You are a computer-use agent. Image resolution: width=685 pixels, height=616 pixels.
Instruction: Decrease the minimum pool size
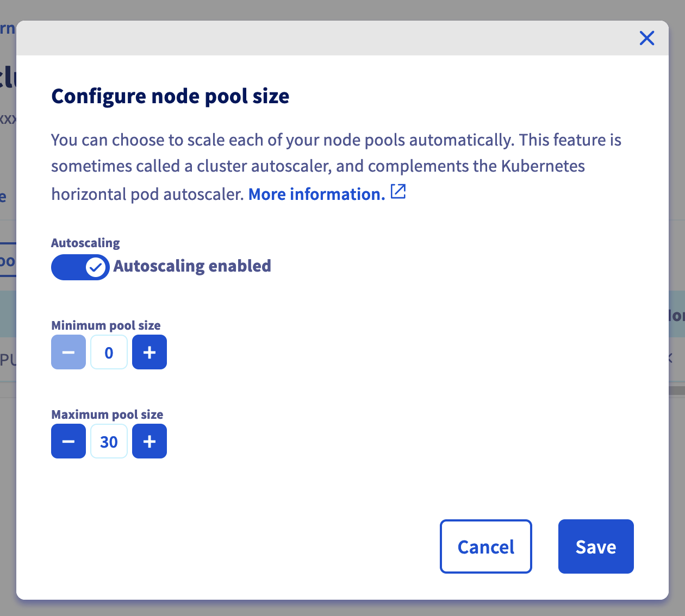(68, 352)
